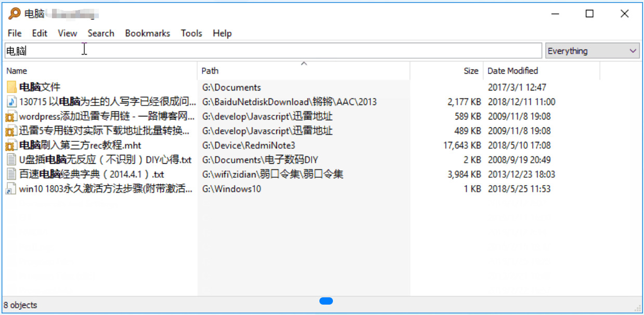Open the Tools menu
Viewport: 644px width, 315px height.
[191, 33]
